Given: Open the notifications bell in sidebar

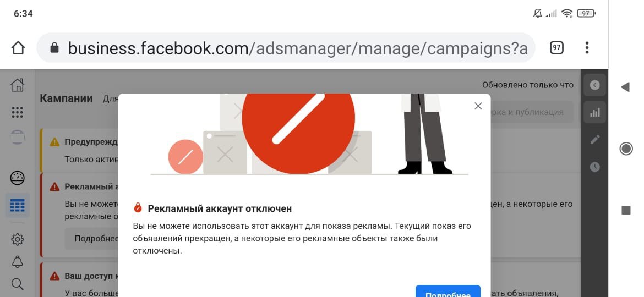Looking at the screenshot, I should point(17,262).
